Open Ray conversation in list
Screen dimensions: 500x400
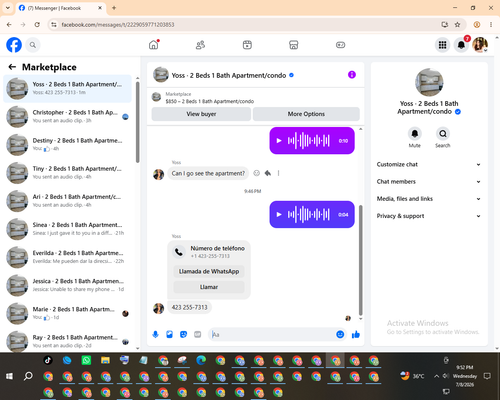coord(67,341)
